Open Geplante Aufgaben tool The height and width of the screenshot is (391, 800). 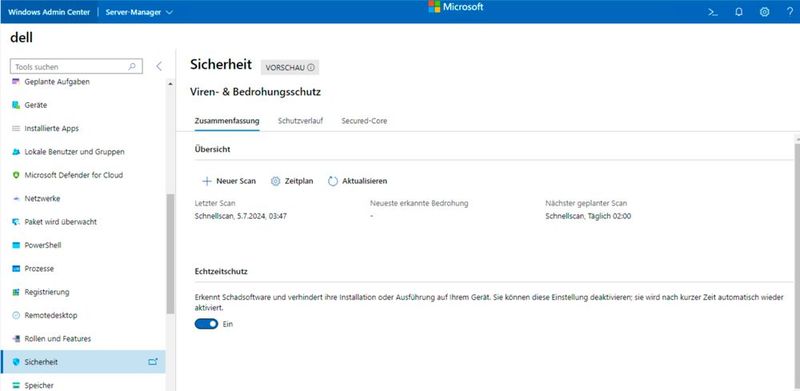click(57, 82)
